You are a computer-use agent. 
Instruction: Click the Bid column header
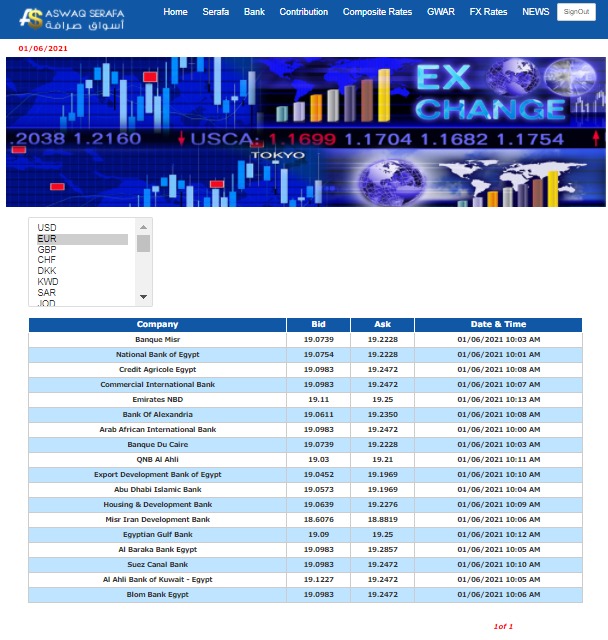[x=318, y=324]
